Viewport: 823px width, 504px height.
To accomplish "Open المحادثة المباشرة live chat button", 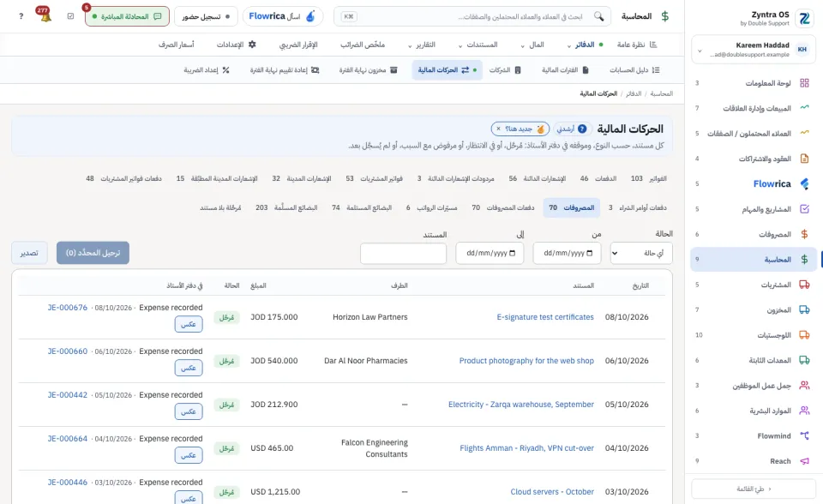I will 127,16.
